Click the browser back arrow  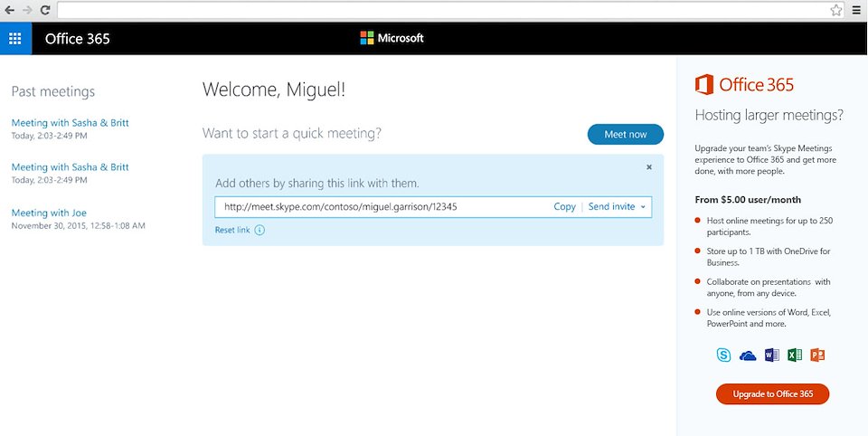click(x=9, y=10)
